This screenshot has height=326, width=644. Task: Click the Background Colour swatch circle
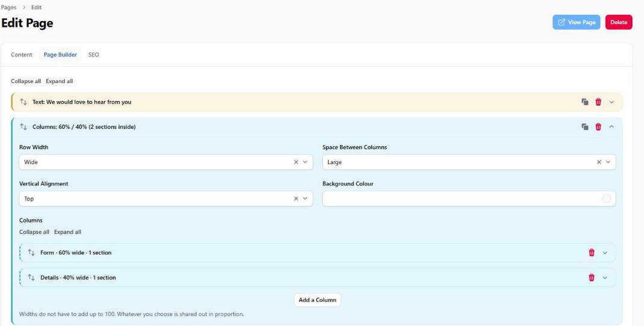coord(606,198)
